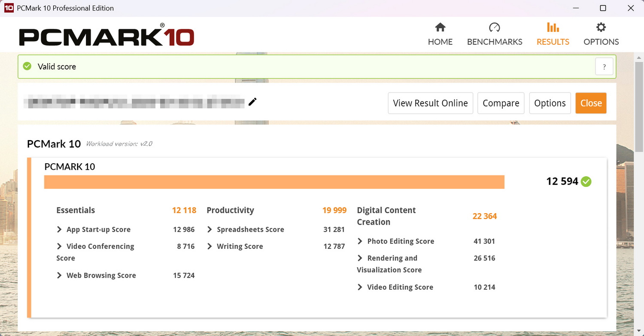644x336 pixels.
Task: Click the pencil icon to rename the result
Action: pyautogui.click(x=252, y=101)
